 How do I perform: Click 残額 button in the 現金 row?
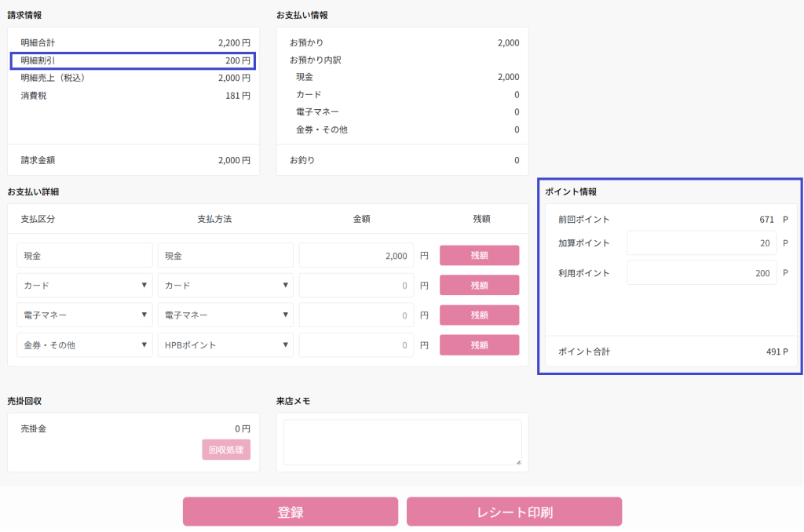pos(479,255)
